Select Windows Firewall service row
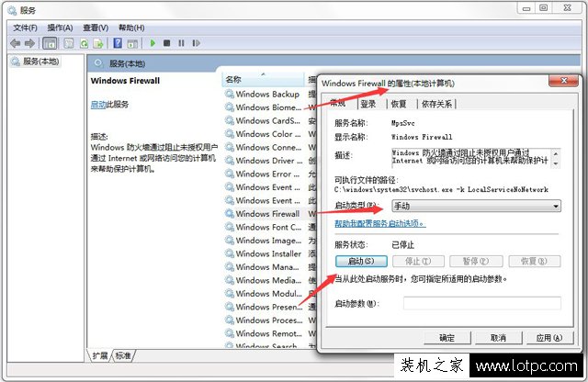This screenshot has width=588, height=382. 267,214
